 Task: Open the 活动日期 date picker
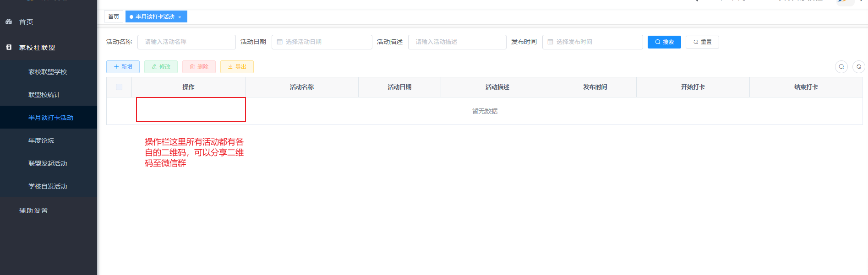(x=322, y=42)
